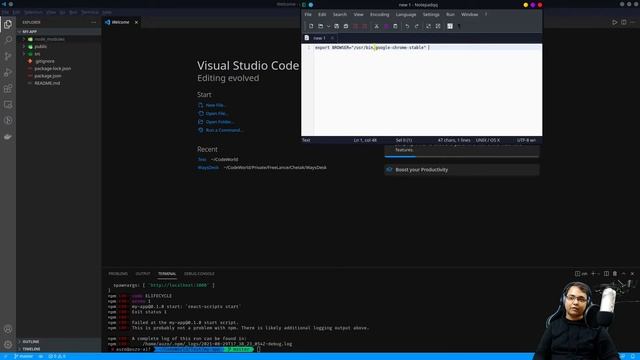Click the New File link on Welcome page

pyautogui.click(x=215, y=105)
